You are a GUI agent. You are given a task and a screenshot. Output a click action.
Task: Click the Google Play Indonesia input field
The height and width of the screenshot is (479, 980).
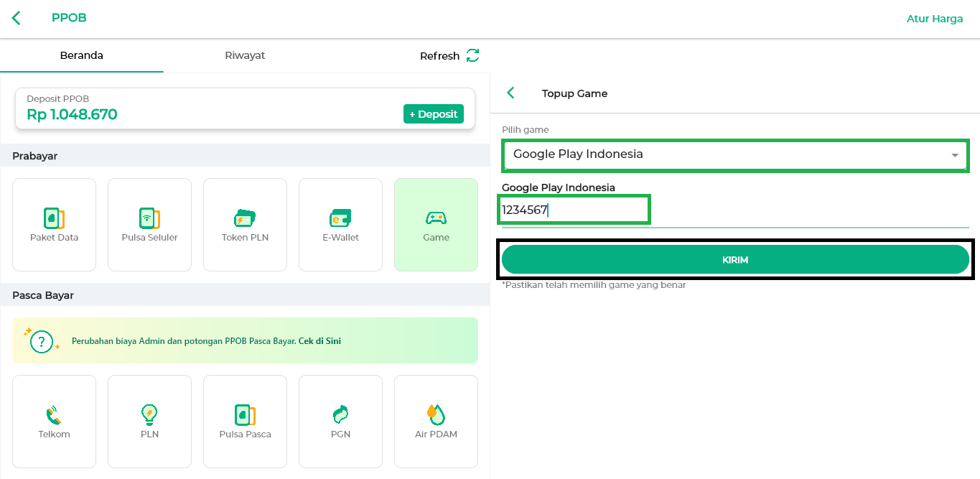click(735, 210)
